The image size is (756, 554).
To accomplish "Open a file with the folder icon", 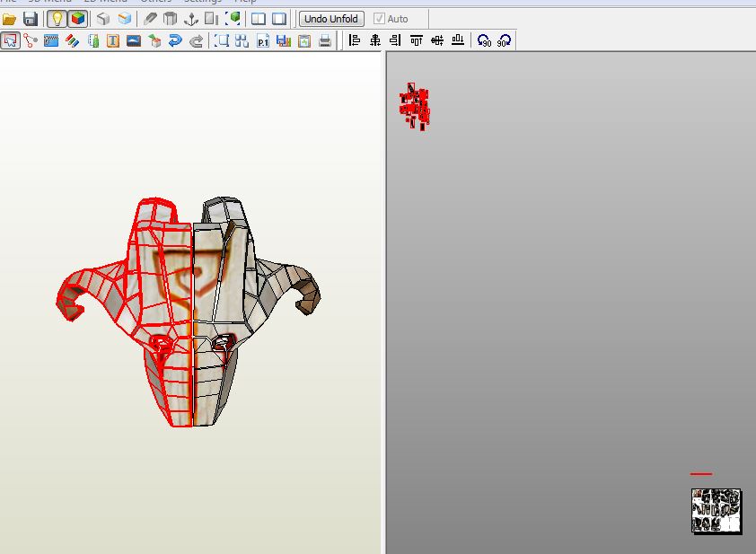I will (9, 19).
